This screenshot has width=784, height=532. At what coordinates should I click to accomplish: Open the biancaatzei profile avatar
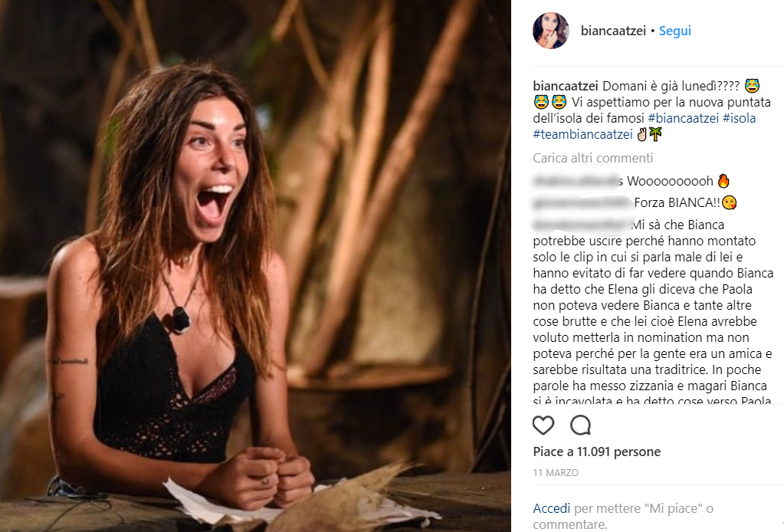pyautogui.click(x=550, y=31)
